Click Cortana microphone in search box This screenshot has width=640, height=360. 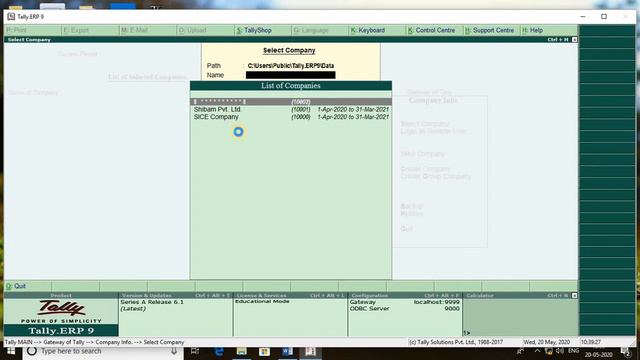pyautogui.click(x=174, y=351)
